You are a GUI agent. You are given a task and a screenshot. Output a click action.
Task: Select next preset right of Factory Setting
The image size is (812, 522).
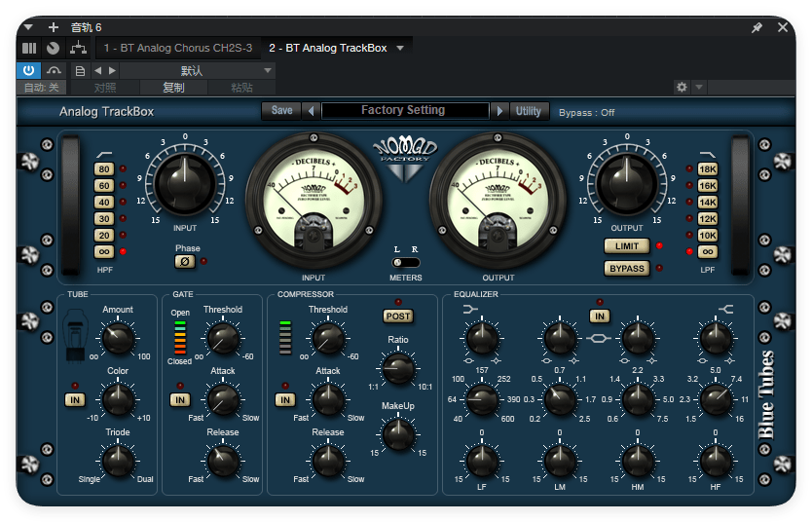click(x=499, y=111)
